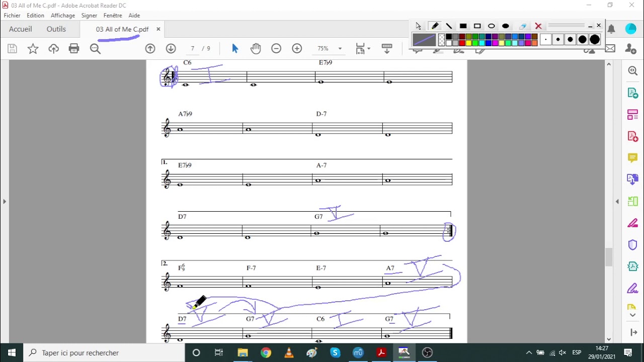Click the star bookmark icon
The image size is (644, 362).
[x=33, y=48]
